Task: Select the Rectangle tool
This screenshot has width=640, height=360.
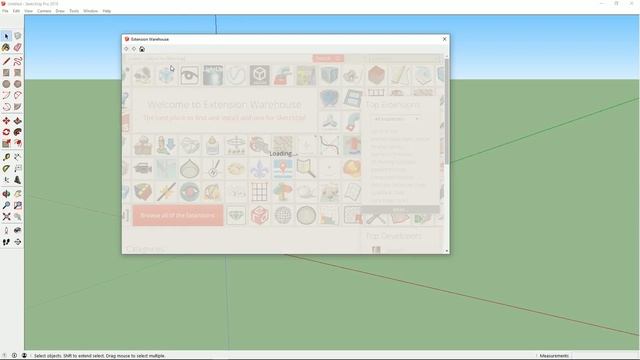Action: 6,73
